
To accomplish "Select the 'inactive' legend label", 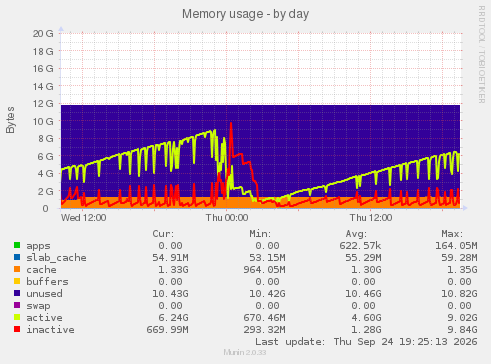I will [50, 330].
